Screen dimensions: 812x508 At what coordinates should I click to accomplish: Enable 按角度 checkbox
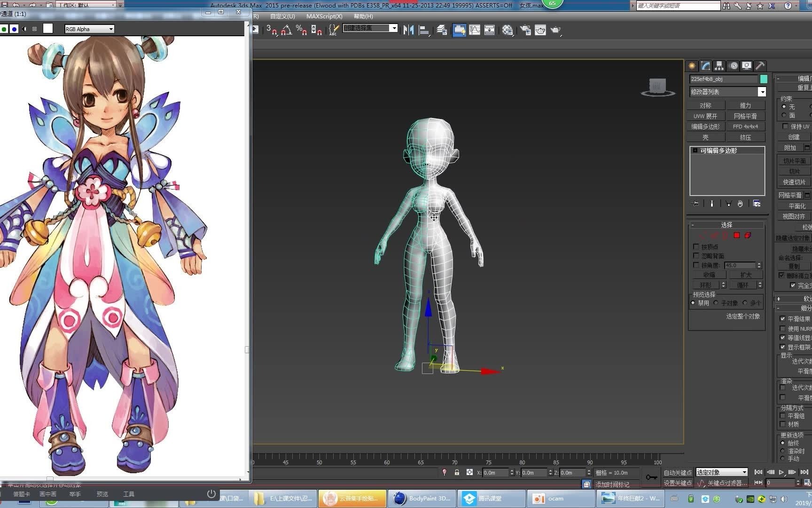pos(696,265)
